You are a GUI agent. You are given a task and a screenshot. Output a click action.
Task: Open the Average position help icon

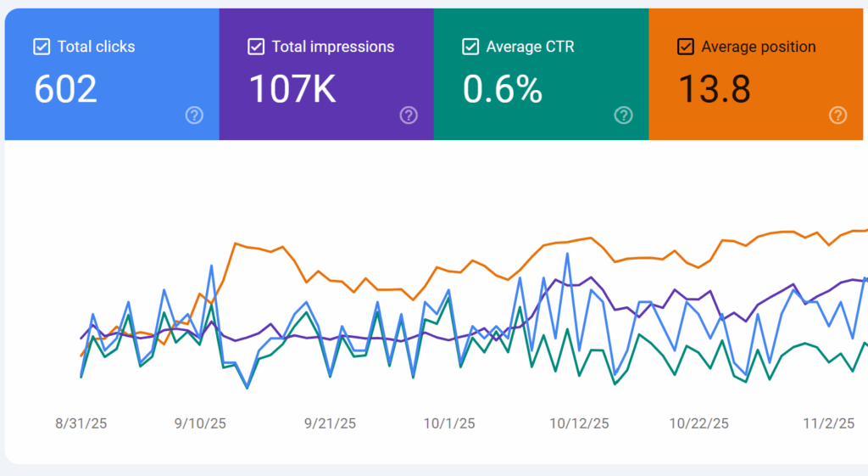coord(837,115)
